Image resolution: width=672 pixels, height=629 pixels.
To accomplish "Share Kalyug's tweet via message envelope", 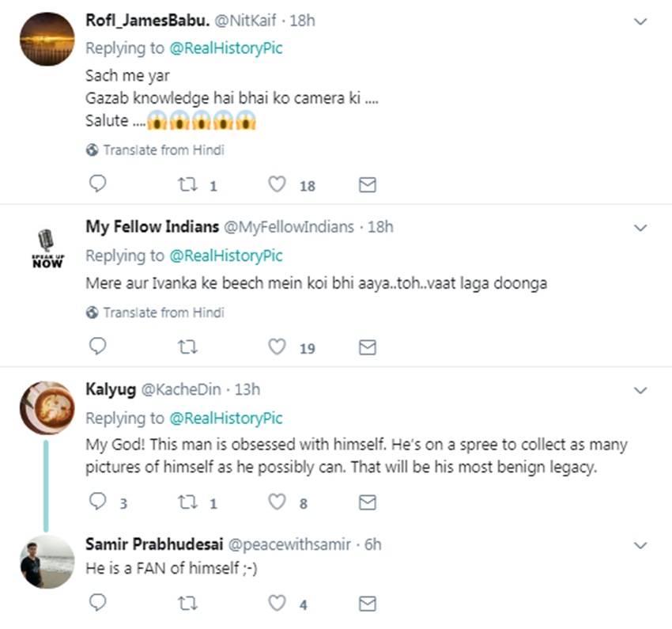I will pos(367,502).
